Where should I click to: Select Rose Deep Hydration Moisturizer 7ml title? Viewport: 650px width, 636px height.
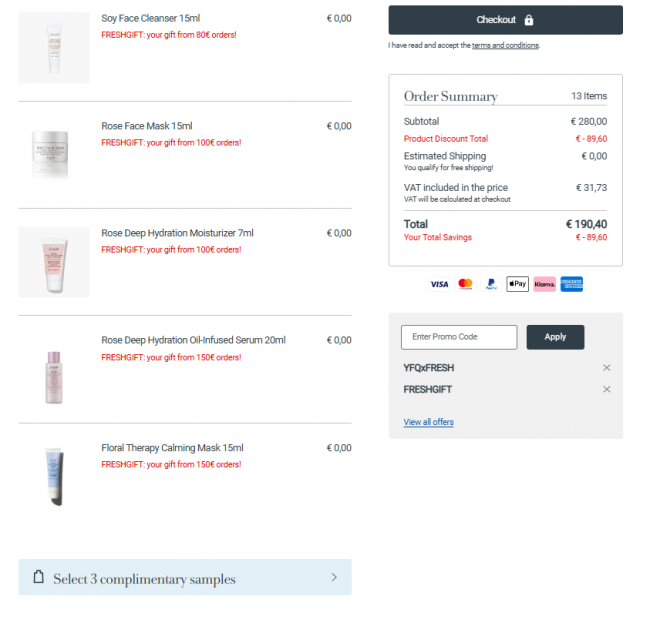click(x=177, y=233)
